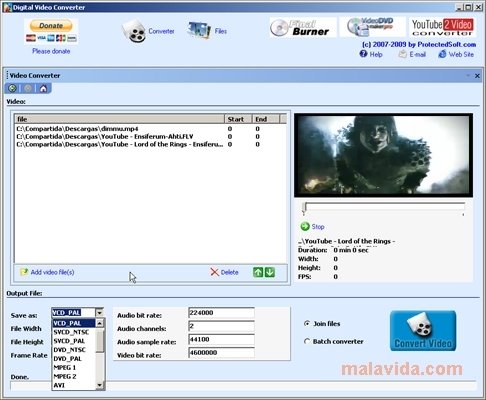Click the home icon in Video Converter toolbar
The width and height of the screenshot is (486, 400).
(43, 88)
